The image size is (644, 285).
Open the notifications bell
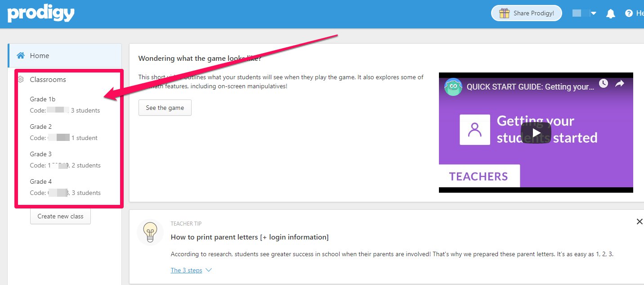tap(611, 14)
